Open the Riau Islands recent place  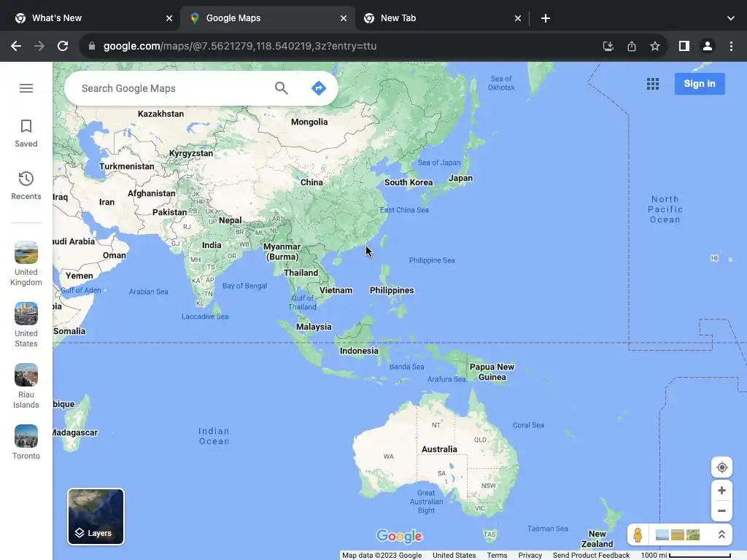[26, 386]
